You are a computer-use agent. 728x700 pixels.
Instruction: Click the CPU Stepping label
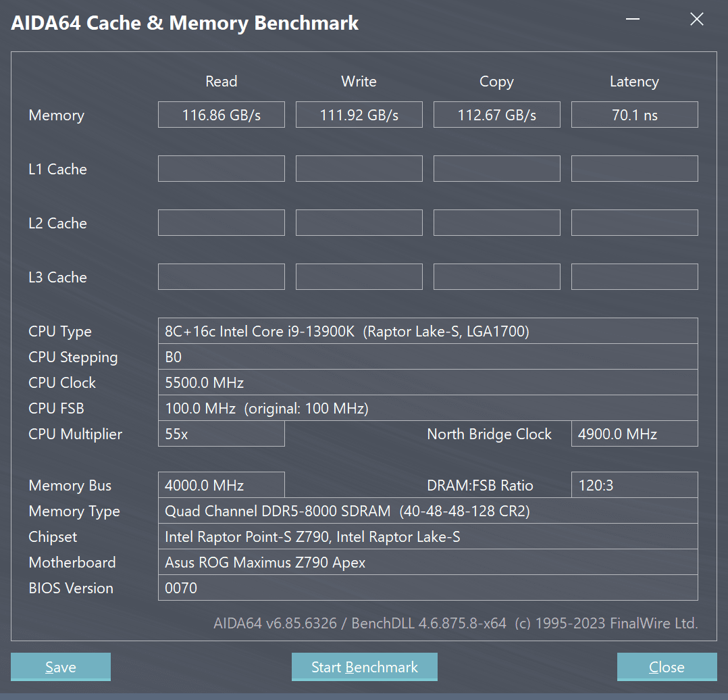73,357
